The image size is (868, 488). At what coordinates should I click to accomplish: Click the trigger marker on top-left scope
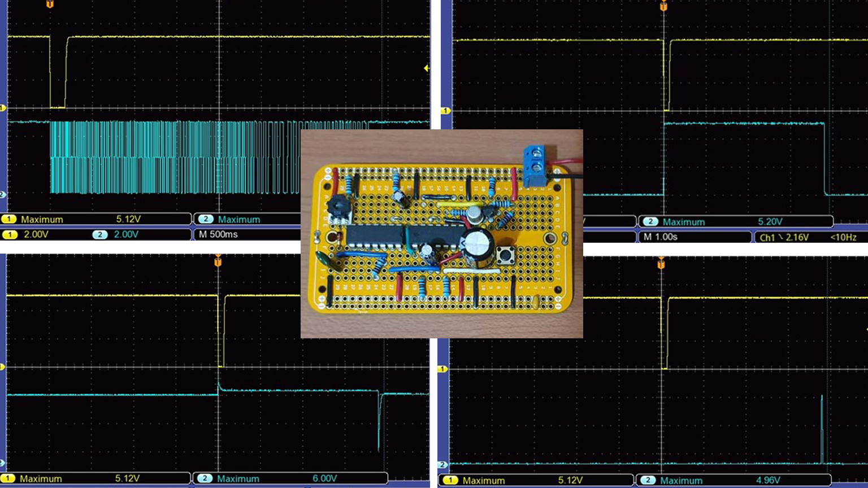tap(50, 4)
